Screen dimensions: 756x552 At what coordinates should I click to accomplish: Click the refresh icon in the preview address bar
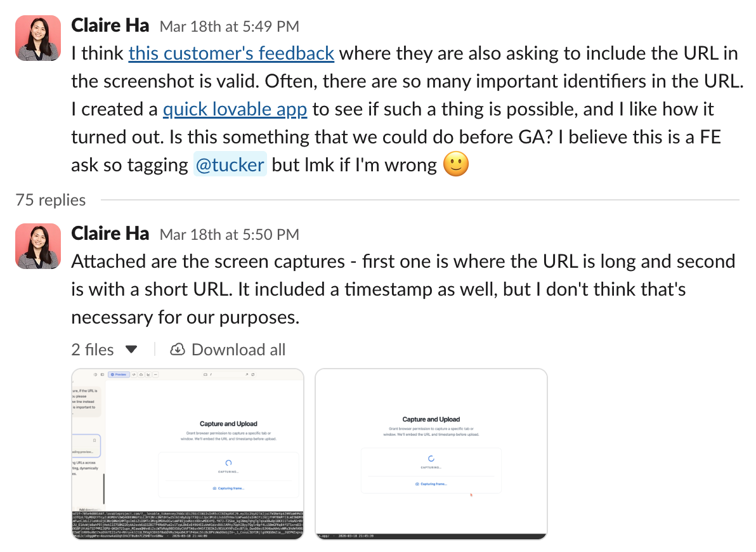(253, 374)
